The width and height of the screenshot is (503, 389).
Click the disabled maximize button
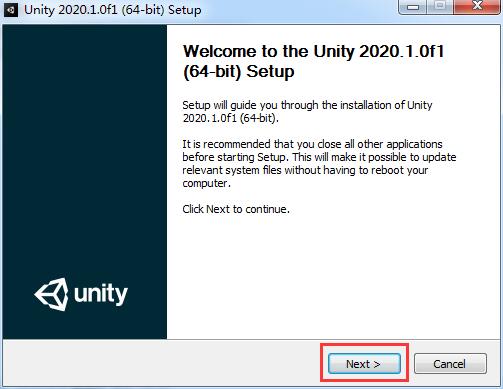click(x=440, y=7)
